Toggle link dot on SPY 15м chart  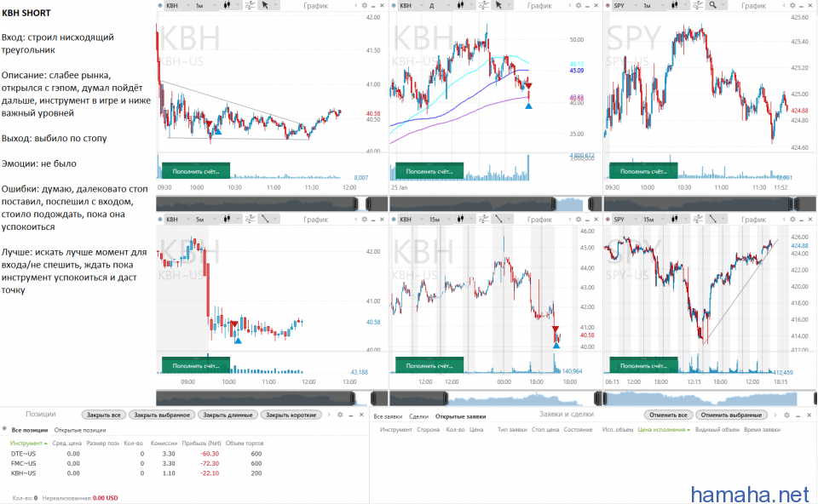[x=608, y=220]
